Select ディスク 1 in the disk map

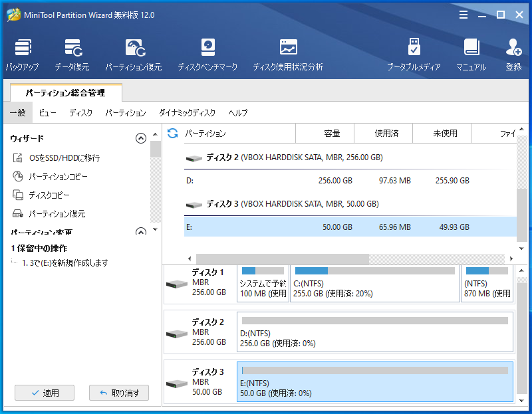200,284
